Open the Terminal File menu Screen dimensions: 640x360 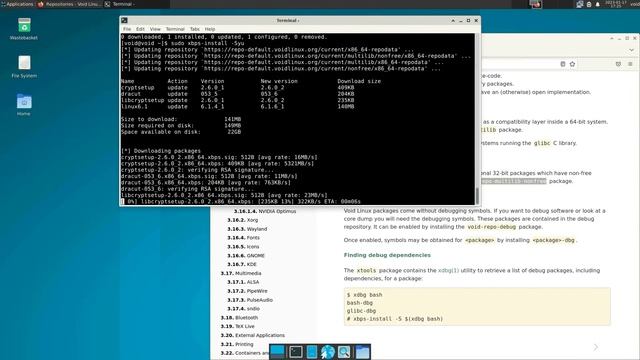point(127,29)
